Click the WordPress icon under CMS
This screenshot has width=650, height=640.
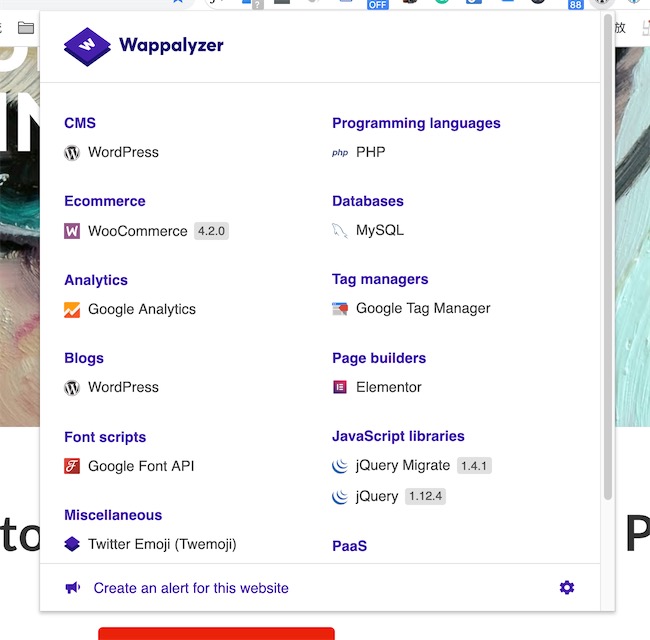tap(72, 153)
